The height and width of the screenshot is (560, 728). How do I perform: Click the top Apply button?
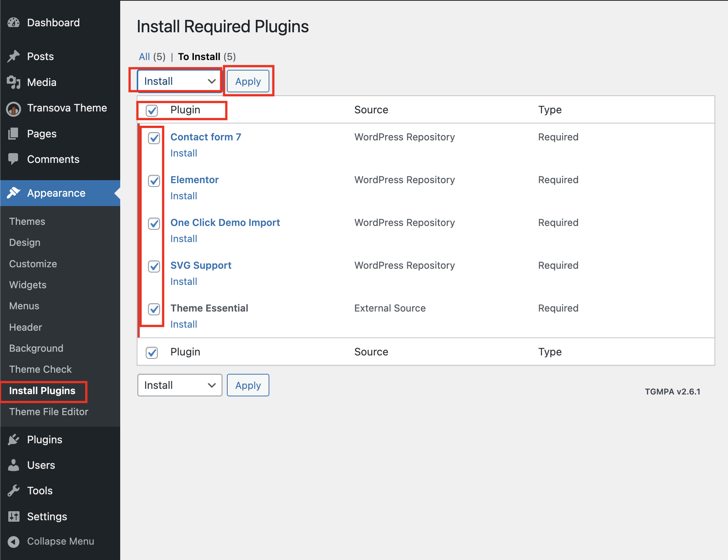point(248,81)
